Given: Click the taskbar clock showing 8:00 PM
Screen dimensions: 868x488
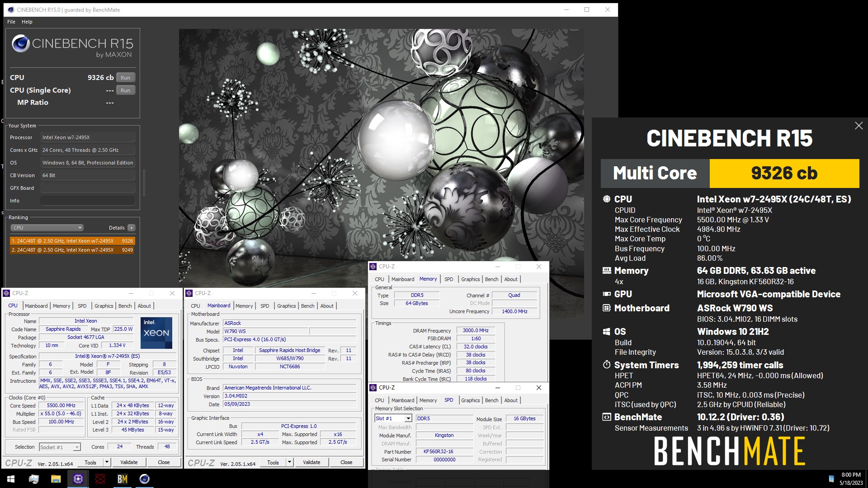Looking at the screenshot, I should click(851, 479).
